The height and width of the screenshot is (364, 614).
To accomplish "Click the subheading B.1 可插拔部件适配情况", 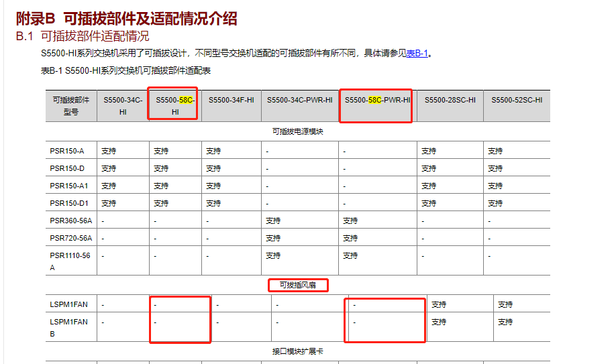I will (x=83, y=36).
